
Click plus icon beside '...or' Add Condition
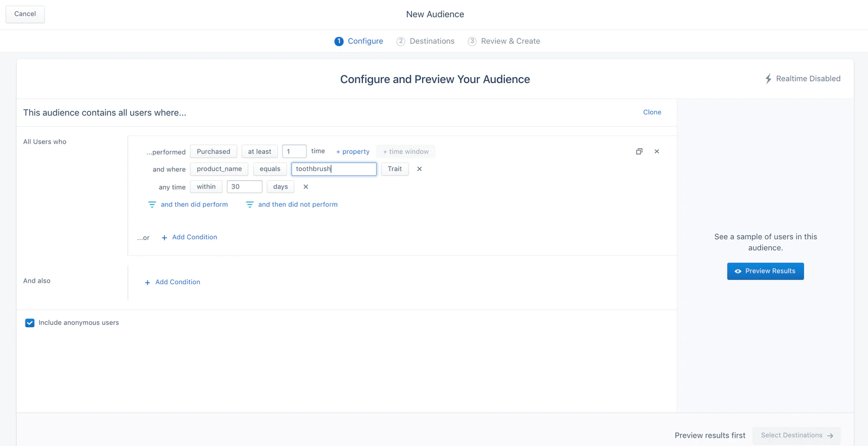coord(164,238)
